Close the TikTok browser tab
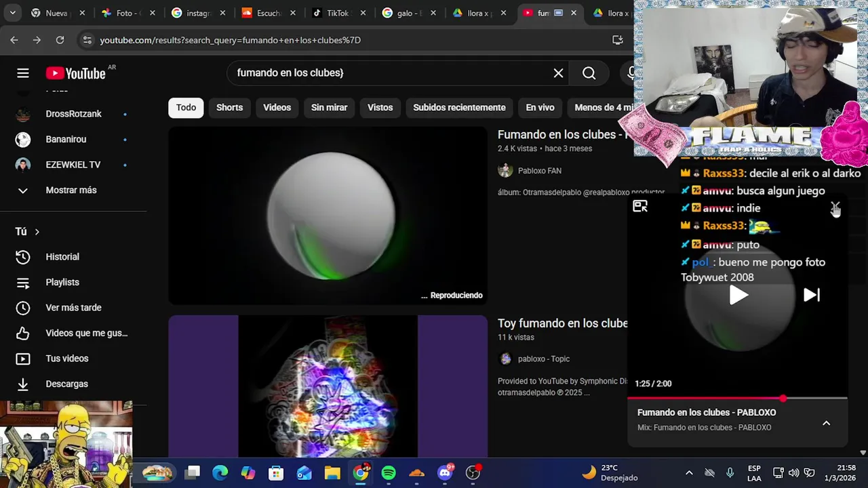The height and width of the screenshot is (488, 868). (363, 13)
